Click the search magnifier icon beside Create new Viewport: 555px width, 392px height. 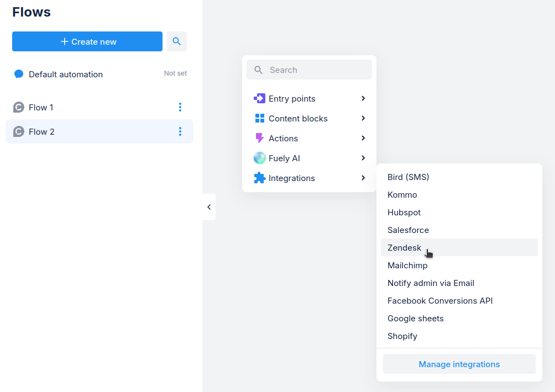(x=177, y=41)
